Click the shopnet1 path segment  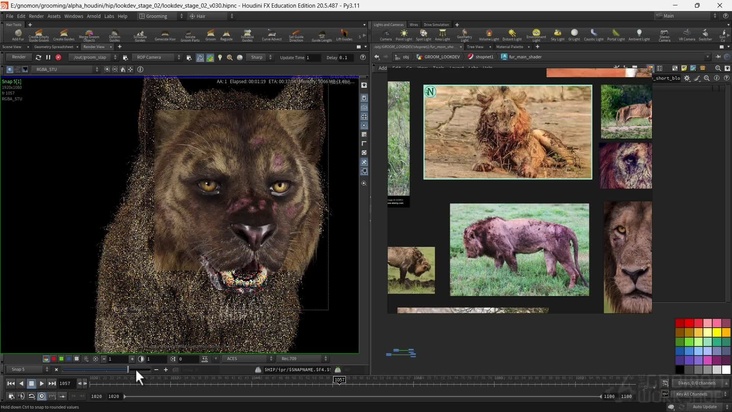coord(480,57)
